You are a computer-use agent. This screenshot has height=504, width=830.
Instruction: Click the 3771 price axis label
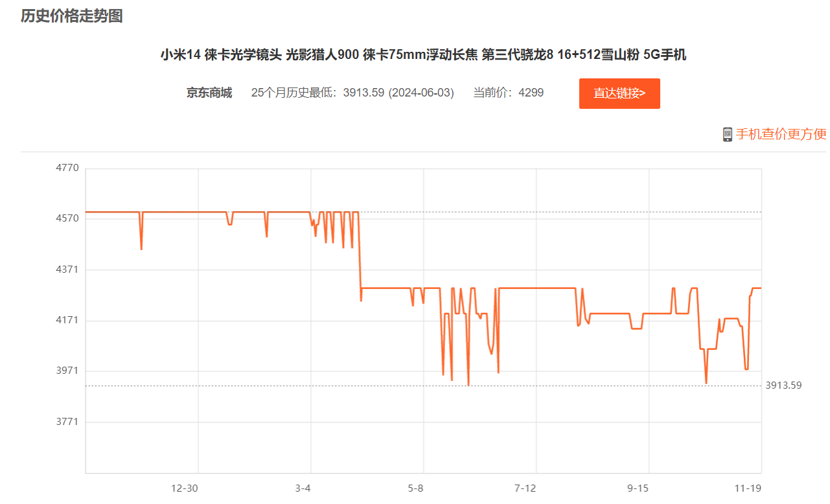[68, 421]
